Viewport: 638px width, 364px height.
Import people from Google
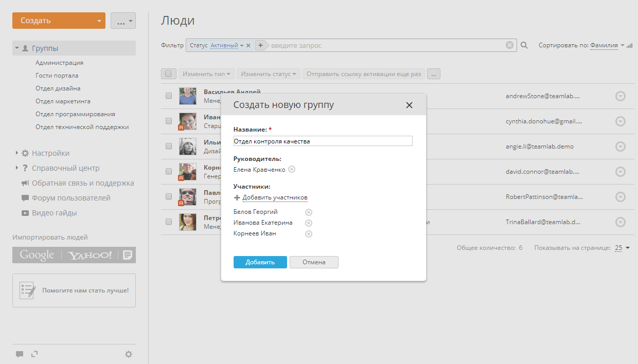tap(37, 255)
